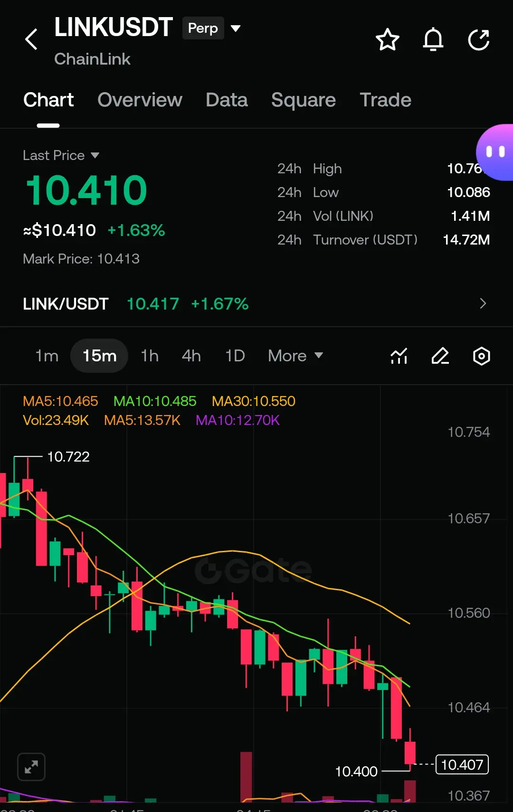Select the 15m timeframe
Screen dimensions: 513x812
(99, 356)
